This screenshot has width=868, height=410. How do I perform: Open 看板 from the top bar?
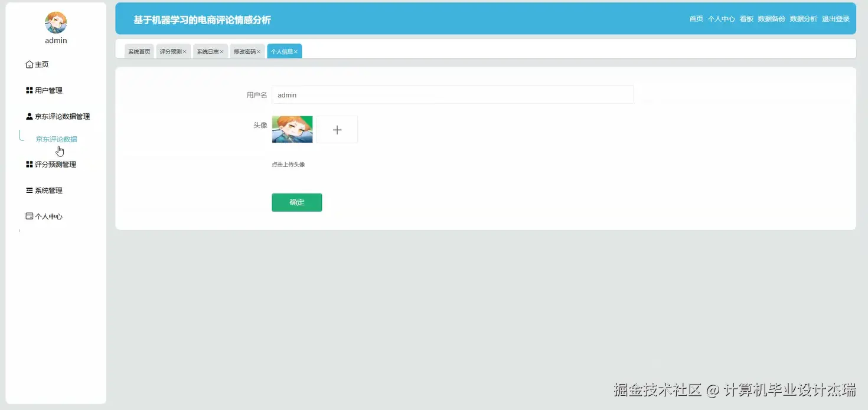pos(746,18)
